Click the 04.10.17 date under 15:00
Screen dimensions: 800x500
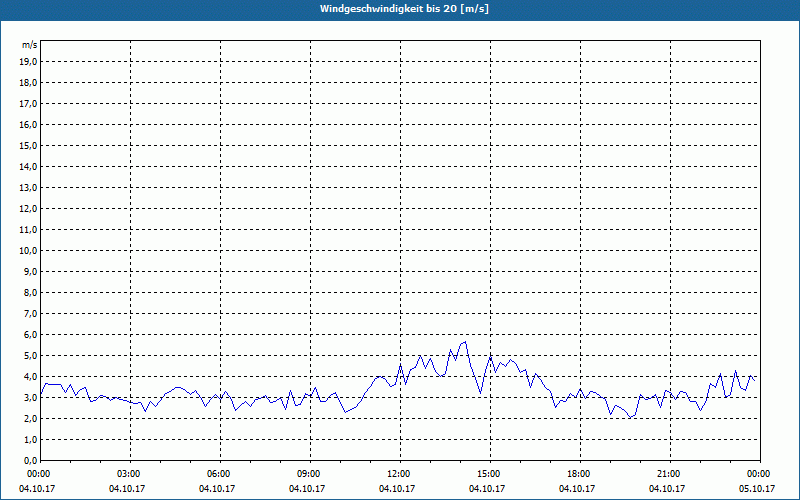coord(487,489)
